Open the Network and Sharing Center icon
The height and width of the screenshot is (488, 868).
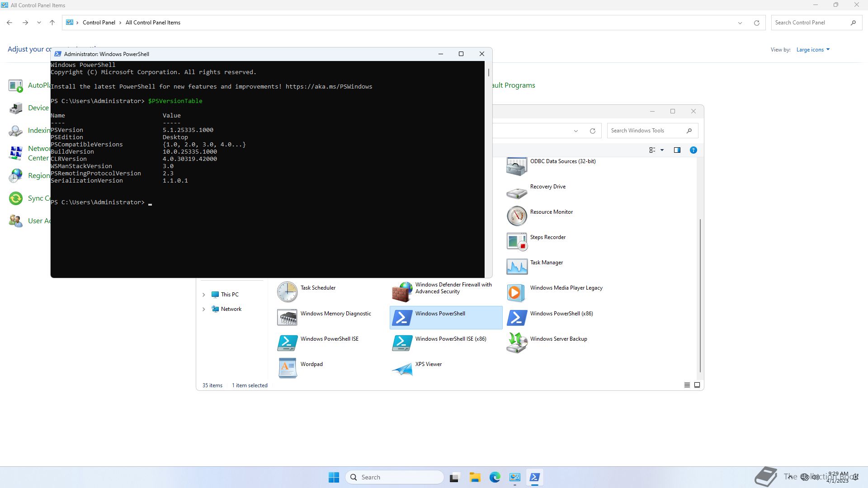click(x=15, y=153)
